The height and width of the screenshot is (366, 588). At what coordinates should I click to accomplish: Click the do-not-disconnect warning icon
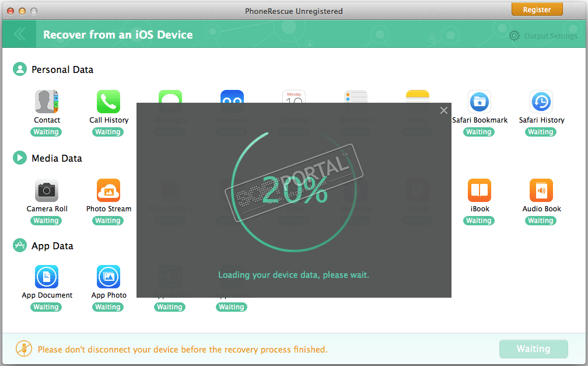click(24, 348)
